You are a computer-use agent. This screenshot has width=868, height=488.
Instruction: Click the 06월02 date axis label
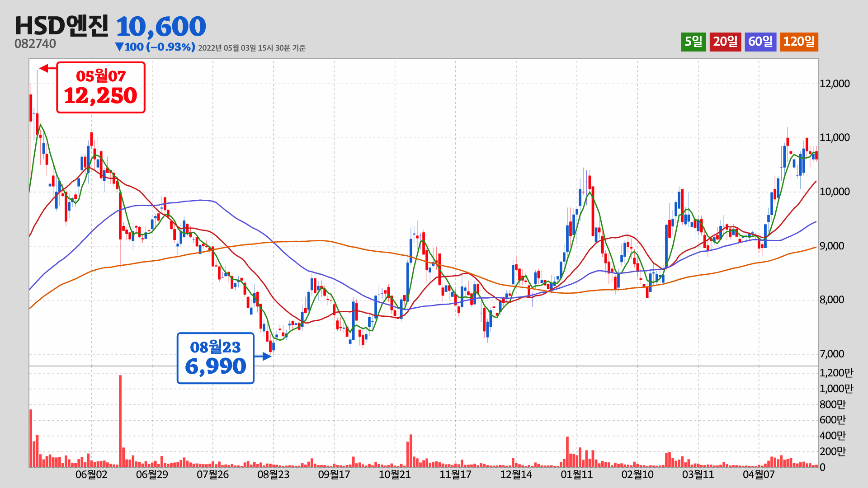91,474
